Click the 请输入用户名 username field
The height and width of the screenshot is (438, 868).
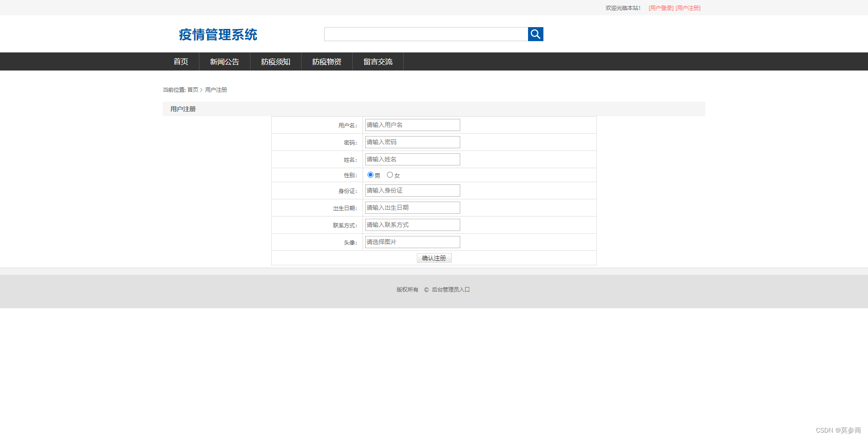(413, 125)
